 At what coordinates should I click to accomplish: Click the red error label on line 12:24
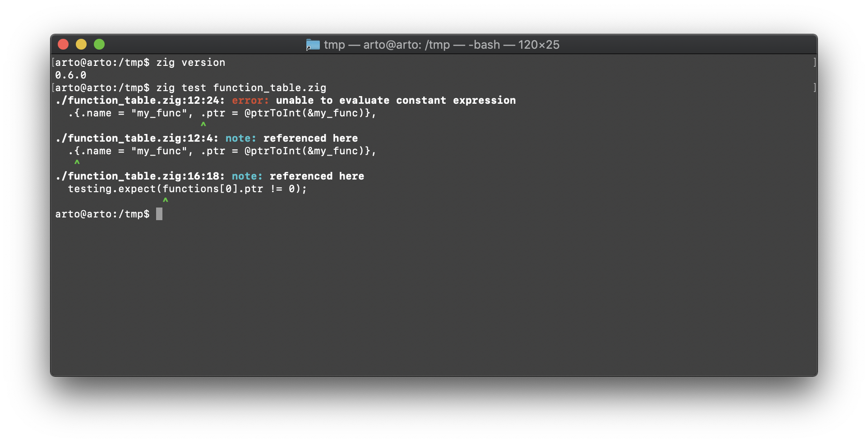pyautogui.click(x=249, y=100)
